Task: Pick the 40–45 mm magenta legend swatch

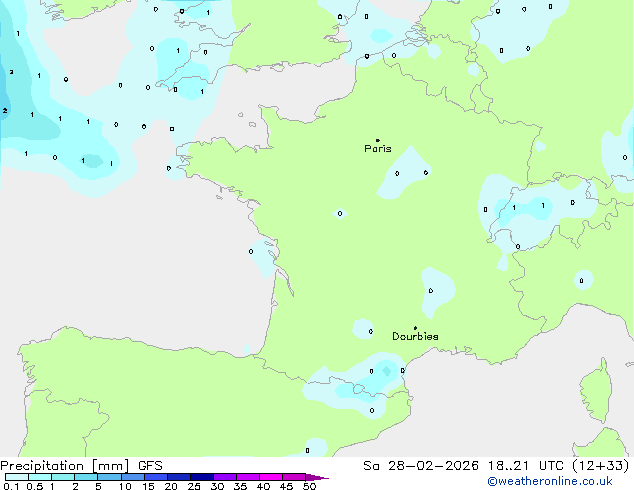Action: (271, 477)
